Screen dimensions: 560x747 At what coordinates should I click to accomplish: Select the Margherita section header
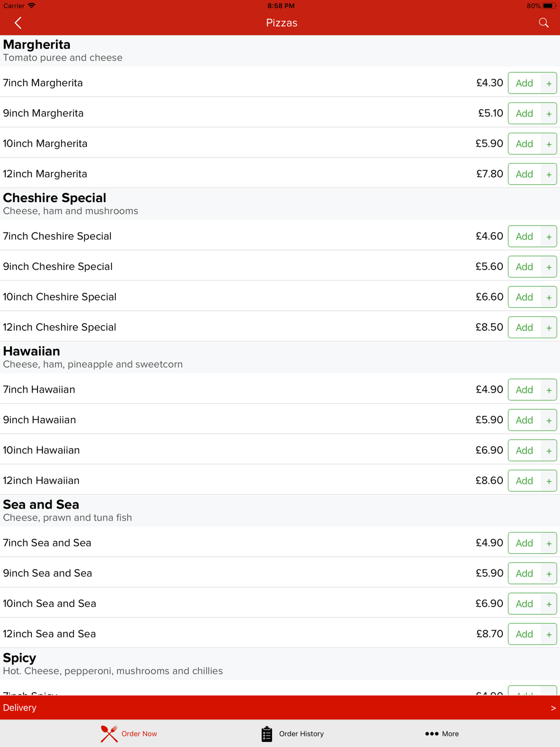tap(37, 45)
